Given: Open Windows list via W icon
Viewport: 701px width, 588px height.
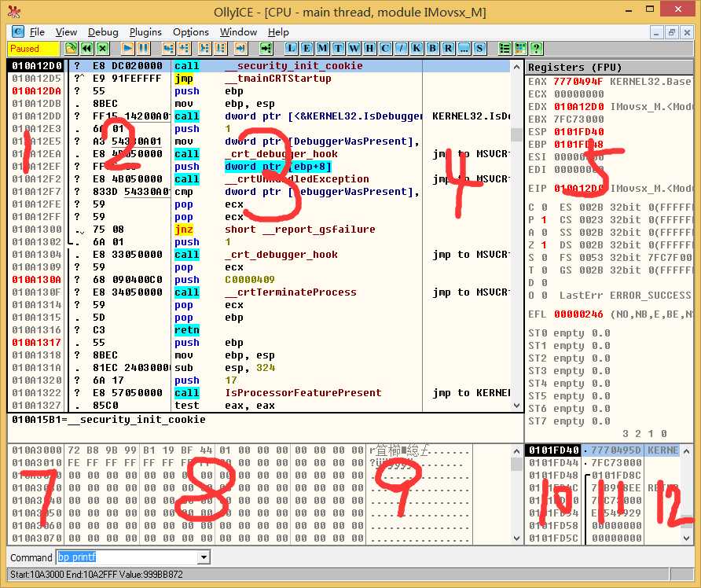Looking at the screenshot, I should tap(354, 48).
